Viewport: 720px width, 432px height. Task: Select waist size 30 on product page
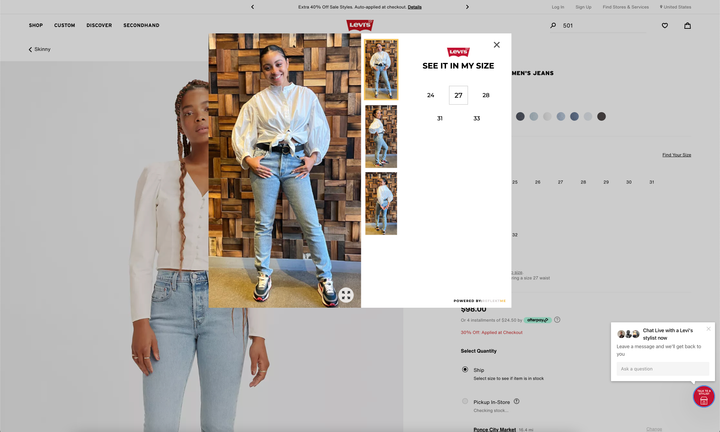click(x=629, y=182)
